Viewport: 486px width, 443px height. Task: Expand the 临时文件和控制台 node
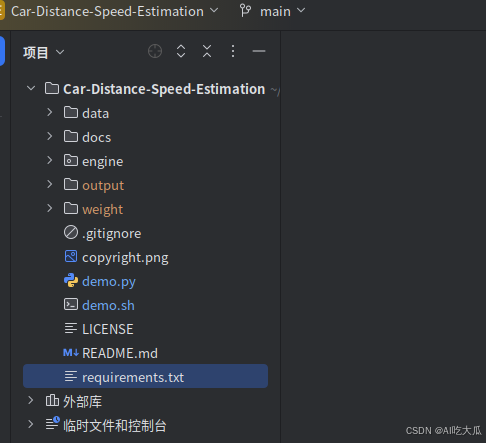(31, 424)
